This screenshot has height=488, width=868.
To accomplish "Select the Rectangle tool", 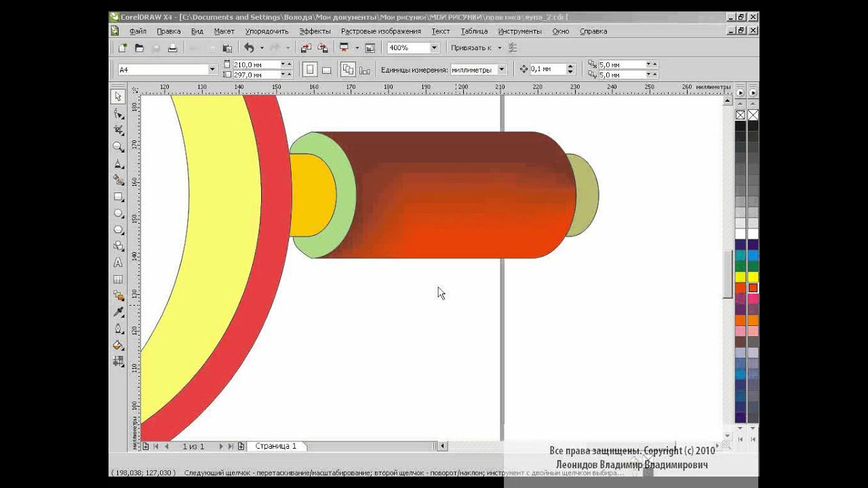I will [118, 197].
